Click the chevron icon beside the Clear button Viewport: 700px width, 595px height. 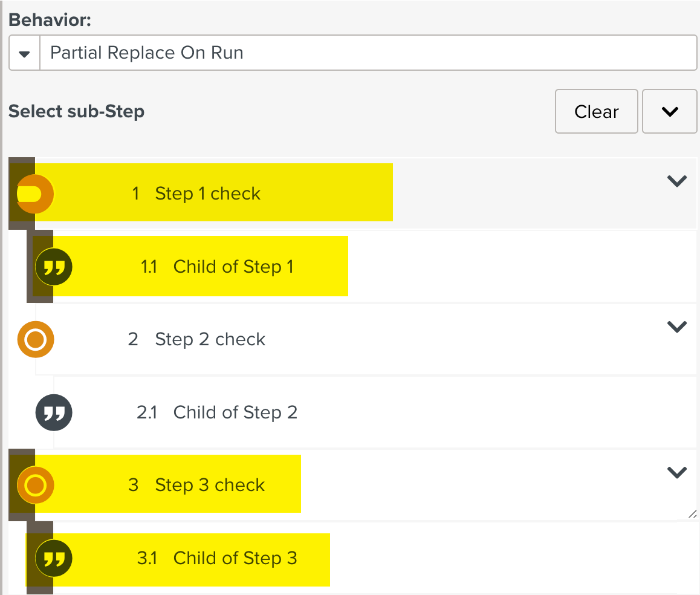coord(669,111)
